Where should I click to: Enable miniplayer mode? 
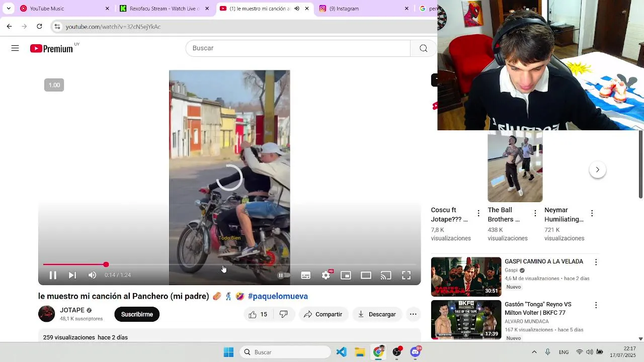(x=346, y=275)
